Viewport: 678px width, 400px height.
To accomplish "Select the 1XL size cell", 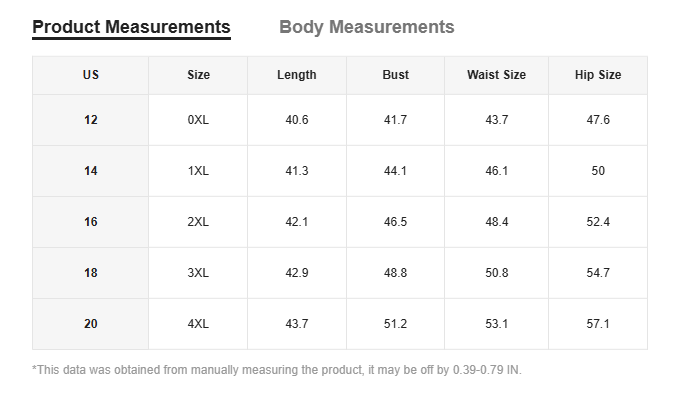I will coord(198,171).
